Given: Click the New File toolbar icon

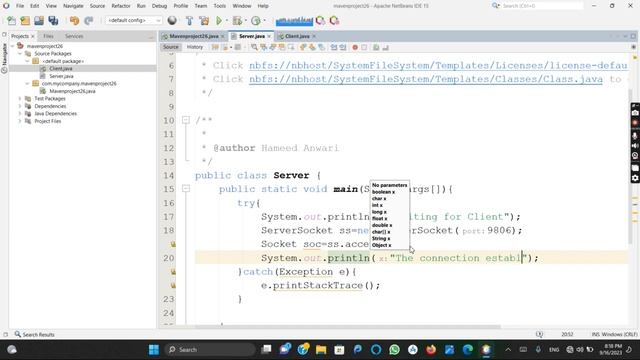Looking at the screenshot, I should tap(12, 20).
